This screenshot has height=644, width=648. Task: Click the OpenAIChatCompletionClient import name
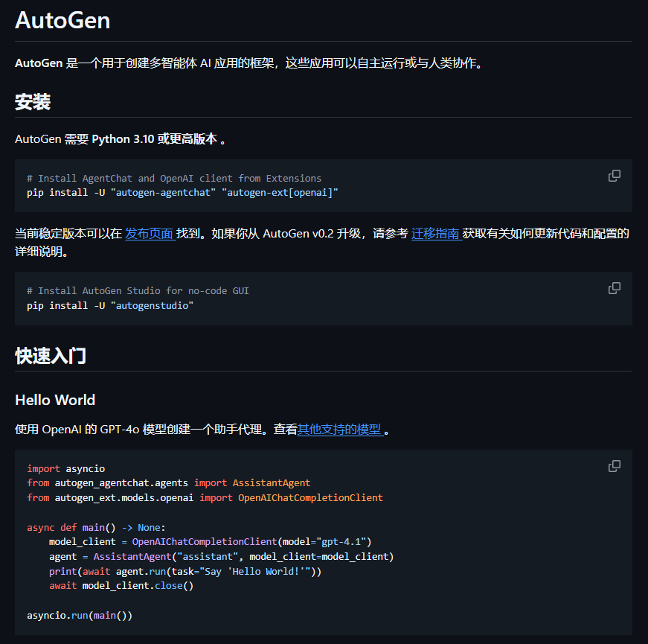click(310, 498)
